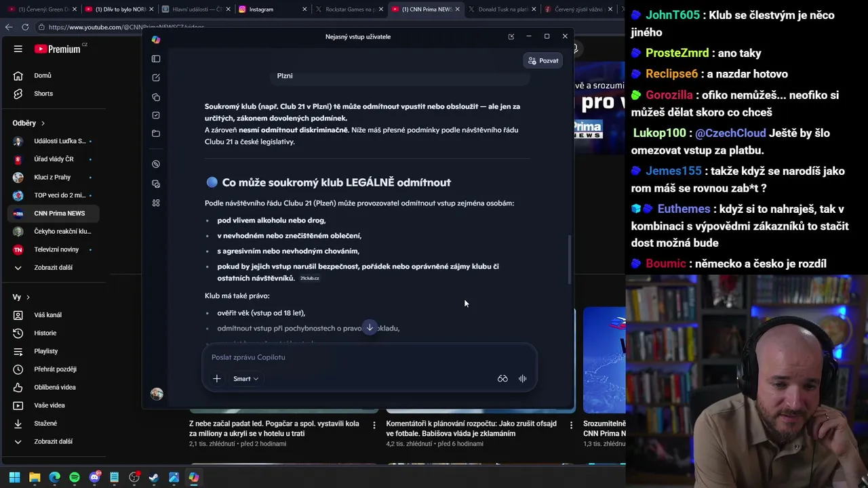Image resolution: width=868 pixels, height=488 pixels.
Task: Expand the Vy section in YouTube sidebar
Action: 21,297
